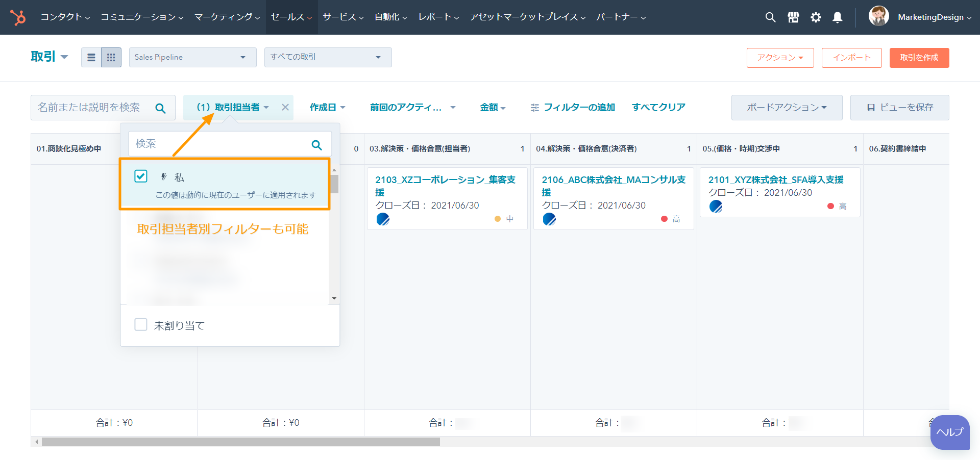Image resolution: width=980 pixels, height=460 pixels.
Task: Open the notifications bell
Action: pos(838,17)
